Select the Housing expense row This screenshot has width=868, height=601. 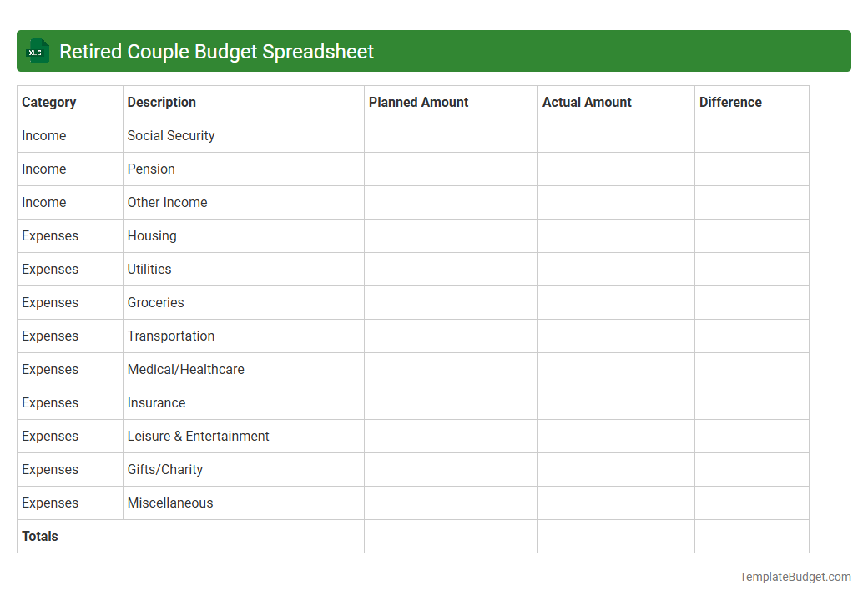[152, 235]
